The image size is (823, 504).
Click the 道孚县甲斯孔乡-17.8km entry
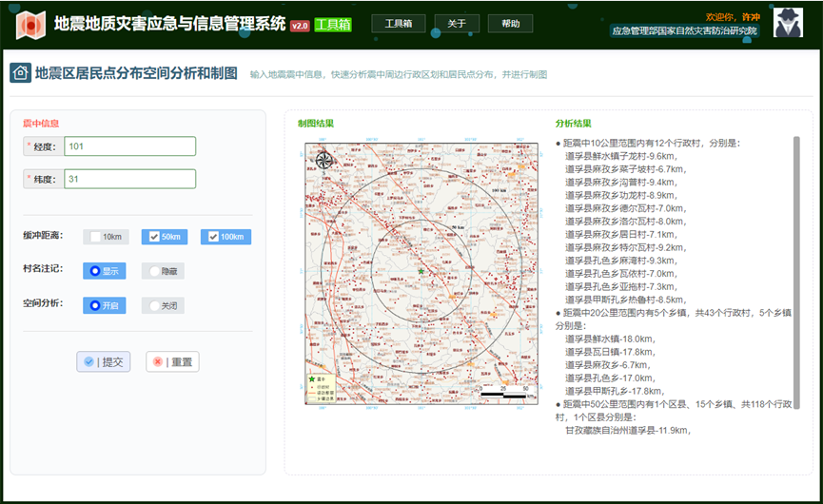(615, 391)
